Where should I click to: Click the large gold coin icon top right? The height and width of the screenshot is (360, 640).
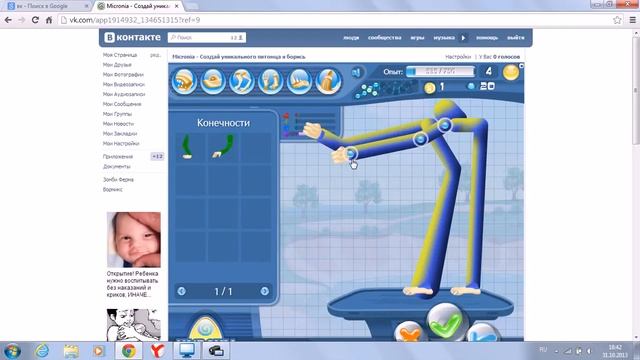(x=511, y=72)
